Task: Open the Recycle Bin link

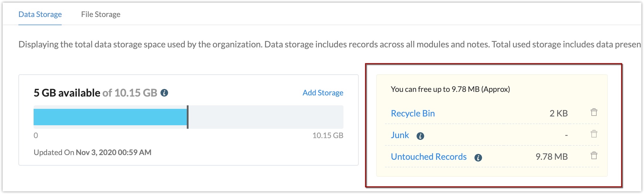Action: [412, 113]
